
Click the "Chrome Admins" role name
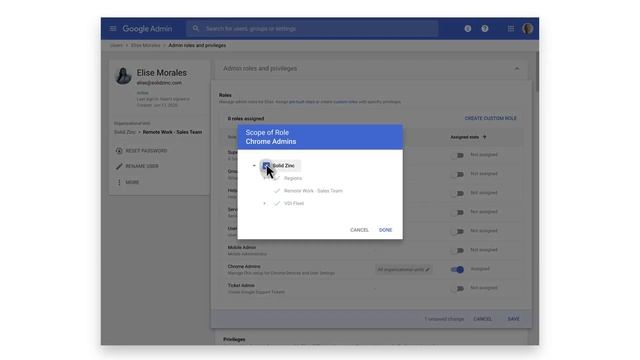(244, 267)
